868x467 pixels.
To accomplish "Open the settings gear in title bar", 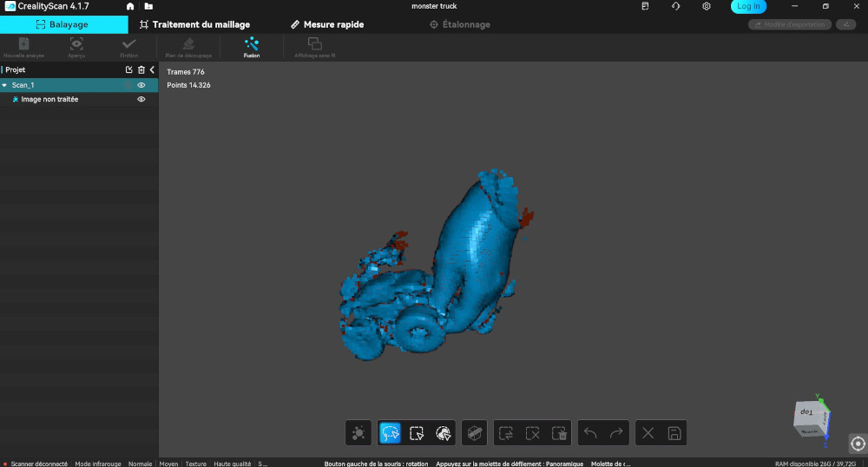I will pos(707,6).
